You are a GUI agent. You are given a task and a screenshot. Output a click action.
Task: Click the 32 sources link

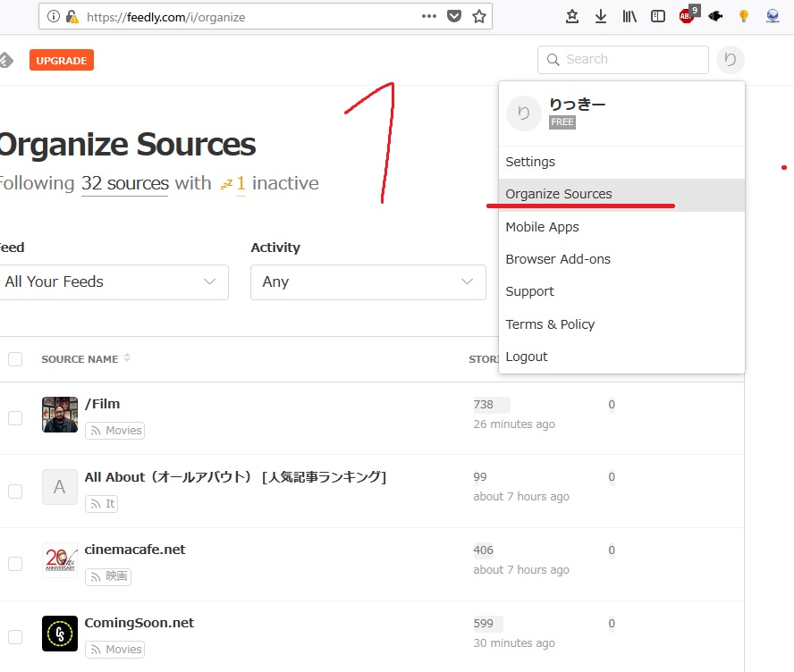coord(125,183)
